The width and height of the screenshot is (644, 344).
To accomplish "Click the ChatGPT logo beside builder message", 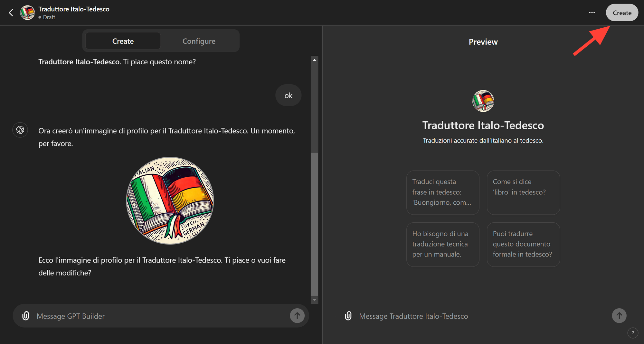I will (20, 130).
